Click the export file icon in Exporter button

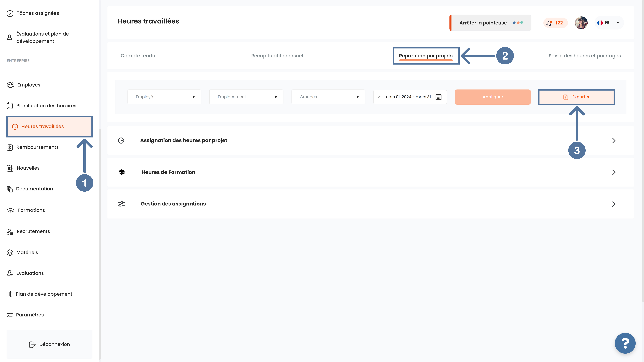(x=566, y=97)
